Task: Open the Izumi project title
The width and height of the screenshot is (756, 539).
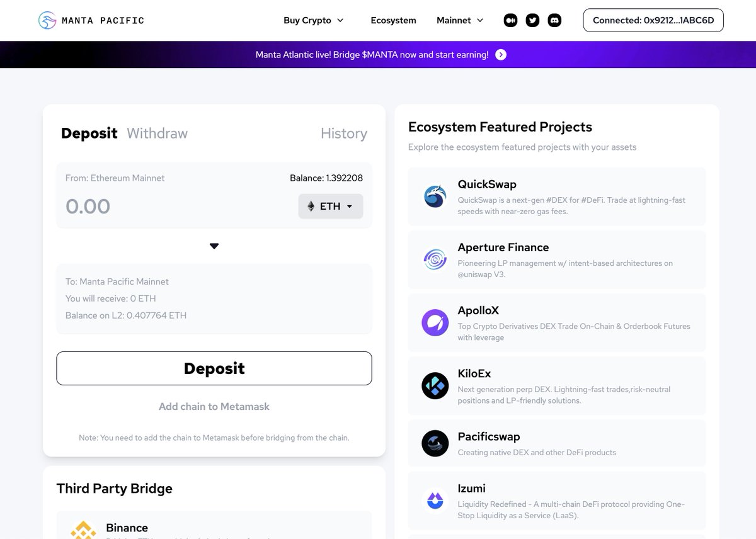Action: tap(471, 488)
